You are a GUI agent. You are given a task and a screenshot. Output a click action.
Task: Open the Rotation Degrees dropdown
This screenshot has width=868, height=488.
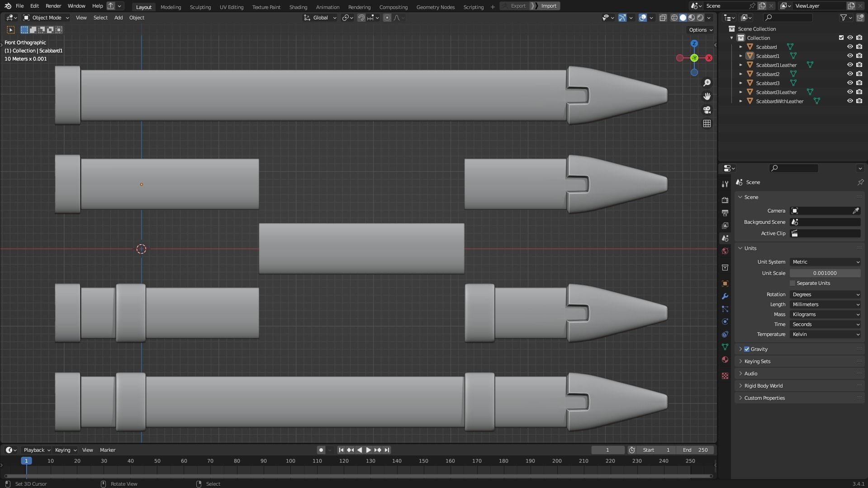point(825,294)
